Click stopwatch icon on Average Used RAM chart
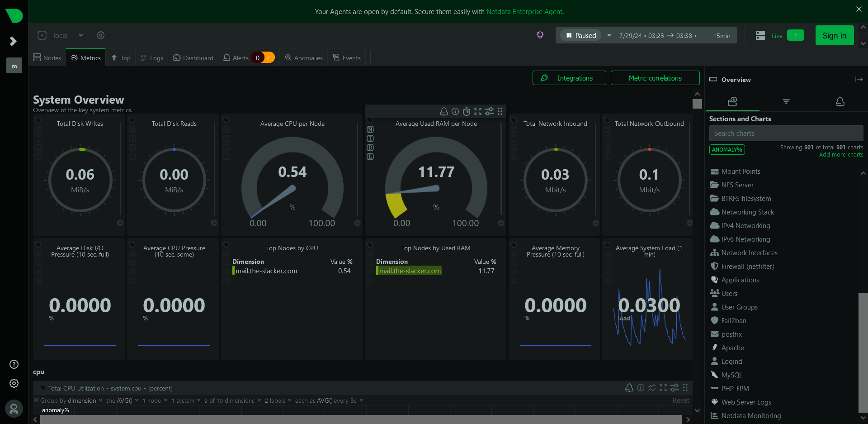This screenshot has height=424, width=868. tap(467, 111)
